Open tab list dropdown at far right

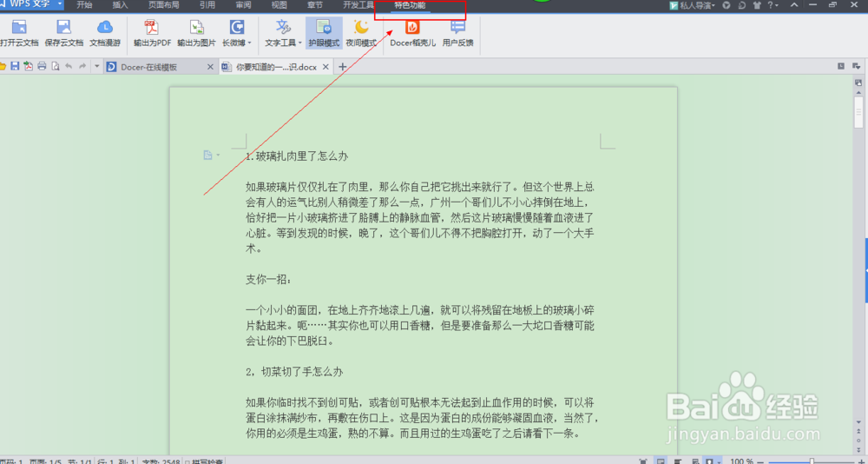[x=856, y=66]
